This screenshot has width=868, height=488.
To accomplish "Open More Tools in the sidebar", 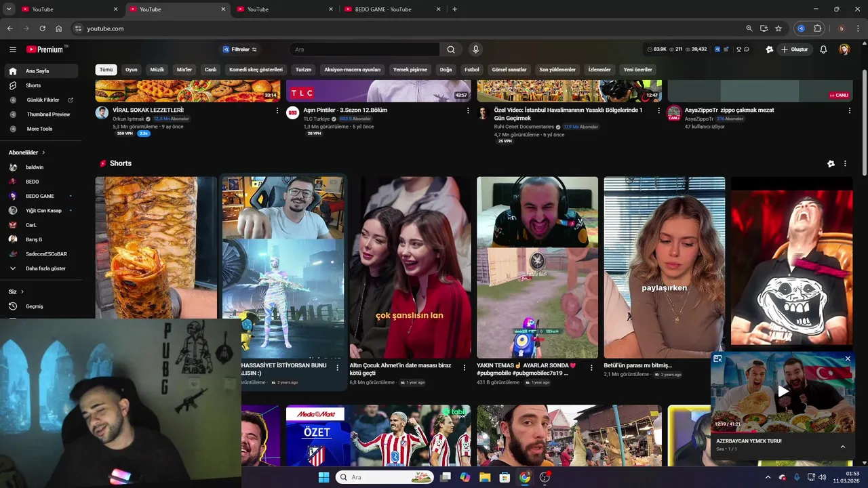I will [x=41, y=129].
